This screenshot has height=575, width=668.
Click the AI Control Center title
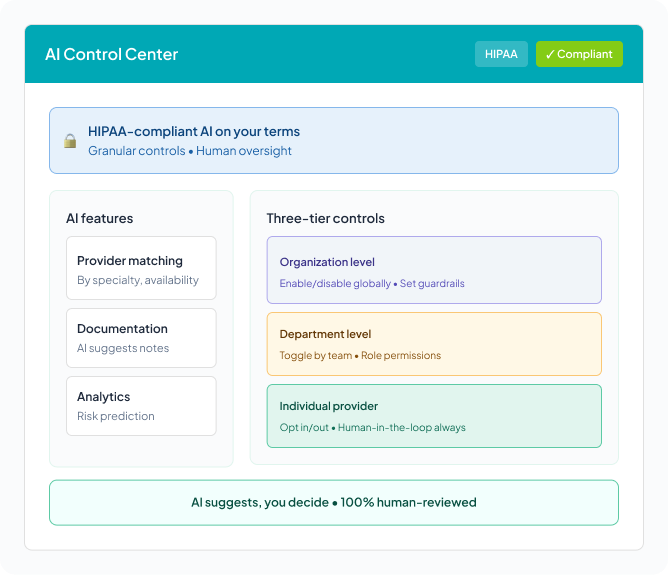click(111, 54)
